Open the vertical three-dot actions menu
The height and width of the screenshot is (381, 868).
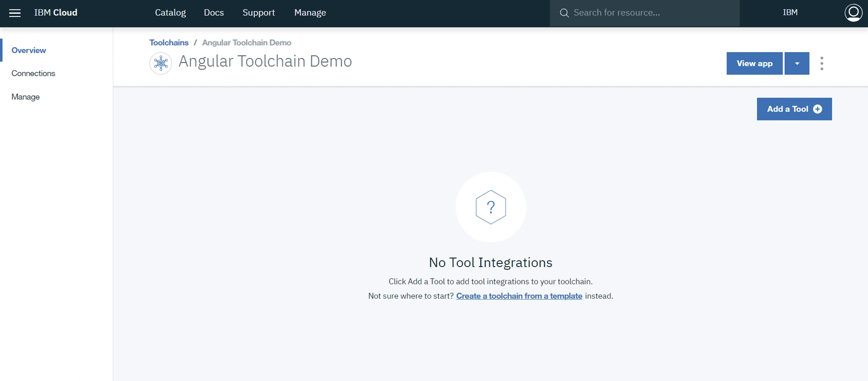[x=822, y=63]
